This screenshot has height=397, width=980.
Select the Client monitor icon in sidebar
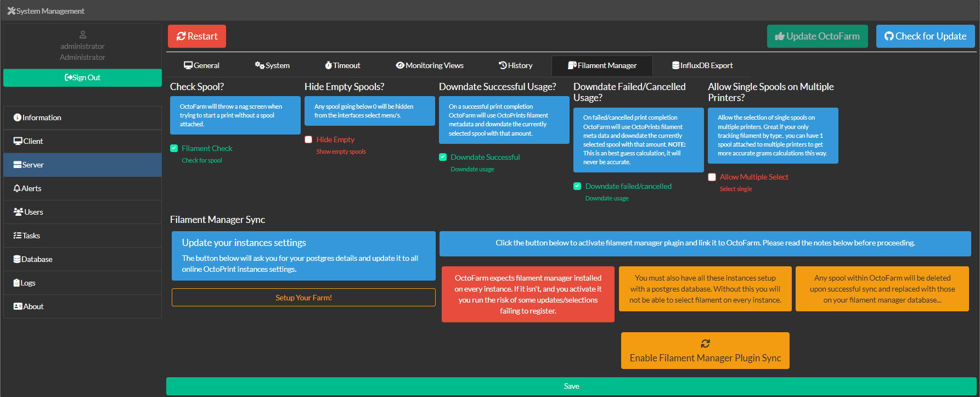[x=18, y=141]
